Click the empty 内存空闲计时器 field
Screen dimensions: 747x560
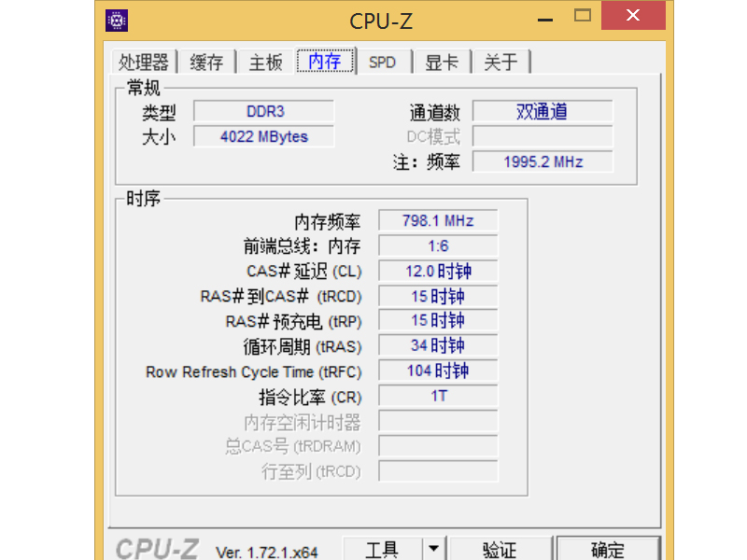point(438,421)
